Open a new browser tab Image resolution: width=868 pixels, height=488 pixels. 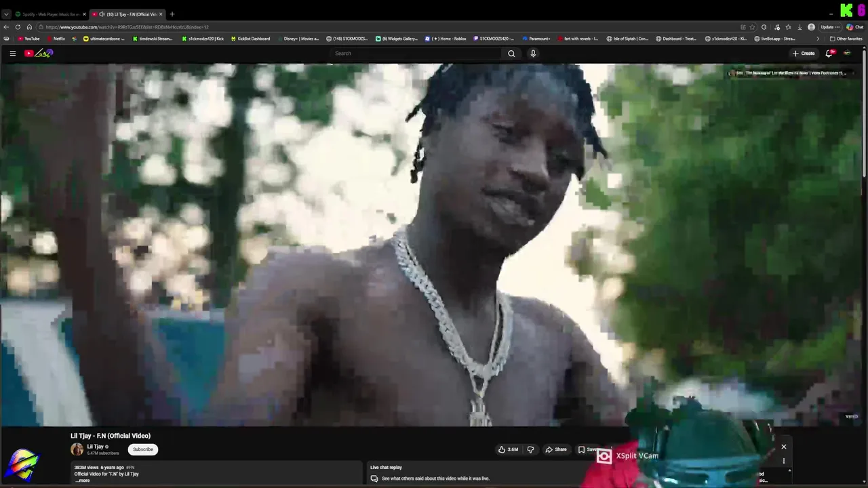(172, 14)
